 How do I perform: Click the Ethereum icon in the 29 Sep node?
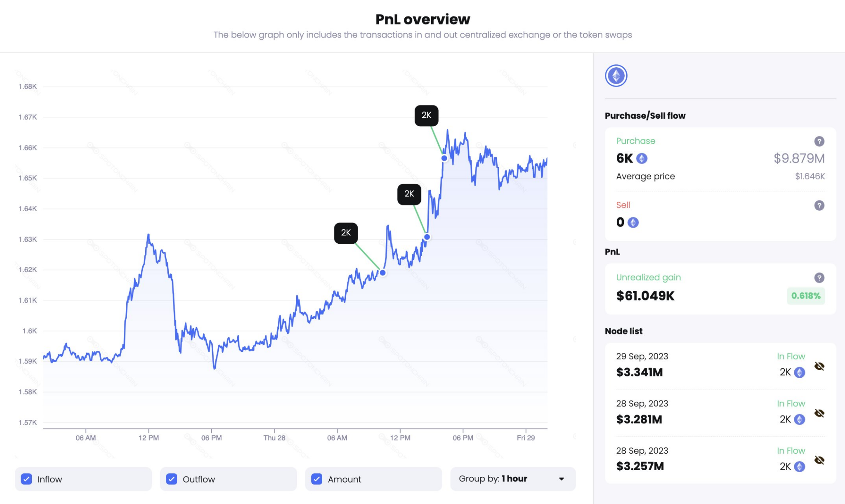point(799,372)
